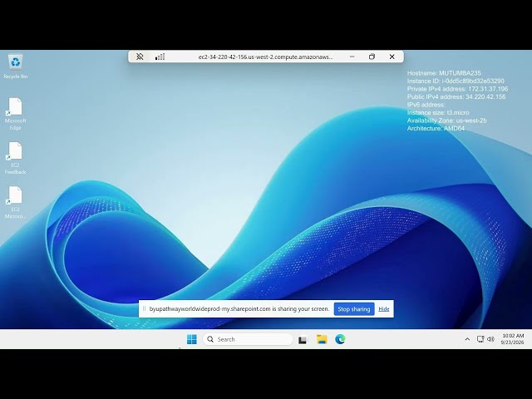Close the remote desktop connection
The height and width of the screenshot is (399, 532).
(x=392, y=57)
